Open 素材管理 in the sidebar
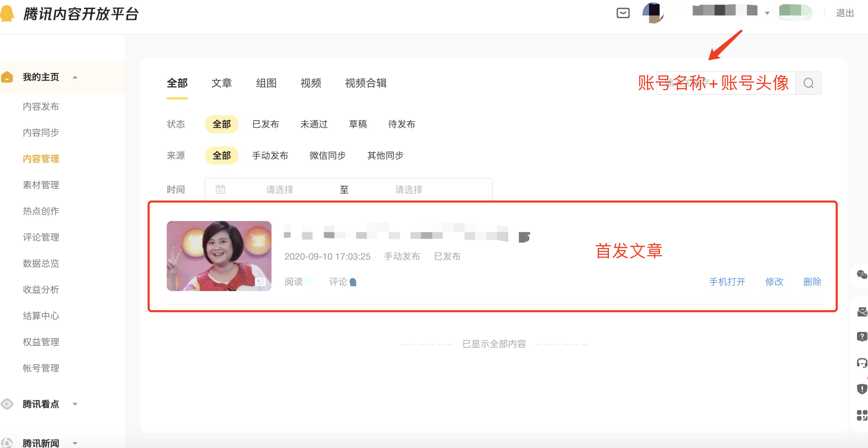Screen dimensions: 868x448 41,185
